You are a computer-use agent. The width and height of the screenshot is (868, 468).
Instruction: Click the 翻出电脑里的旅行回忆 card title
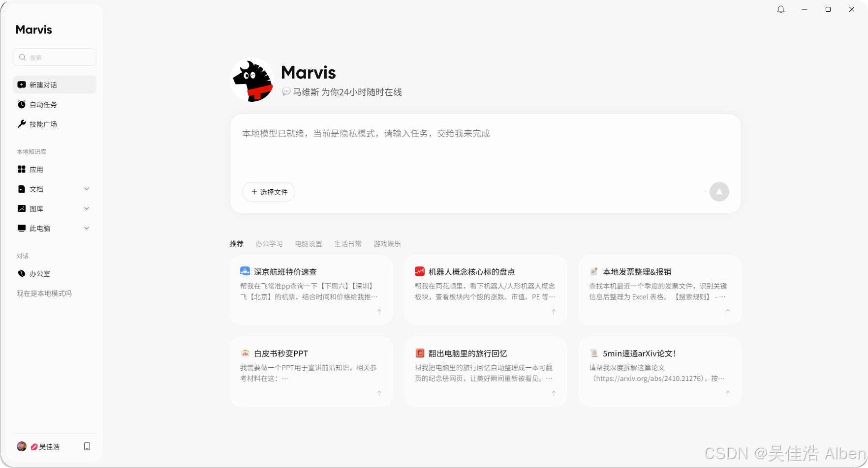(468, 353)
